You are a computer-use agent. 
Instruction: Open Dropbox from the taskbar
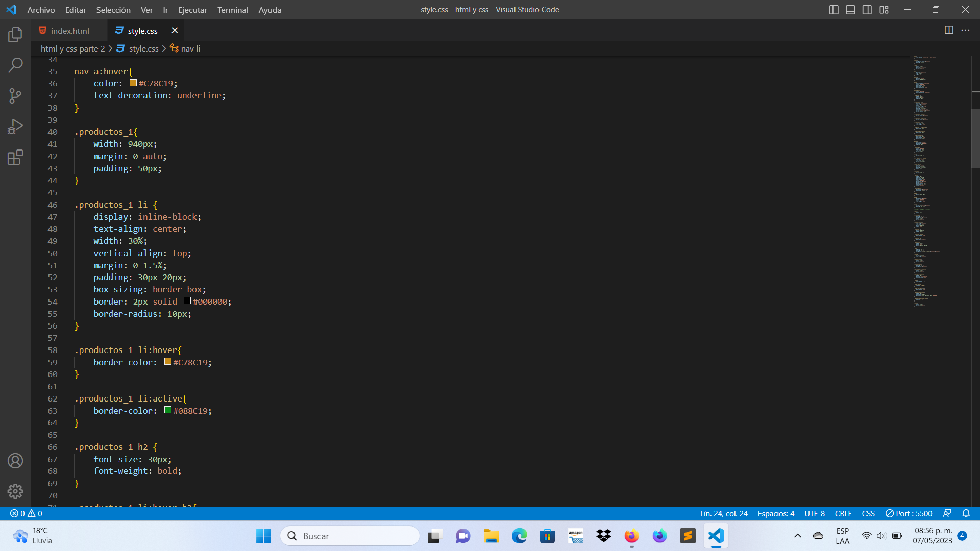(x=604, y=536)
